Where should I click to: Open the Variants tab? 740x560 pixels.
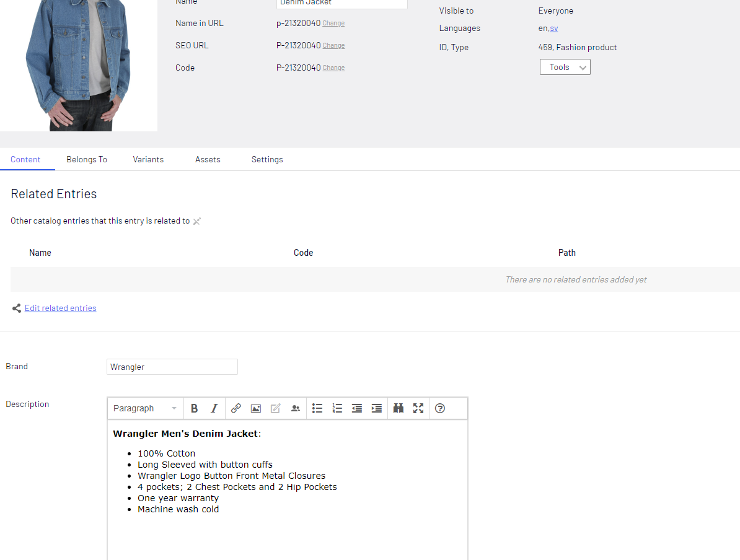pyautogui.click(x=148, y=159)
